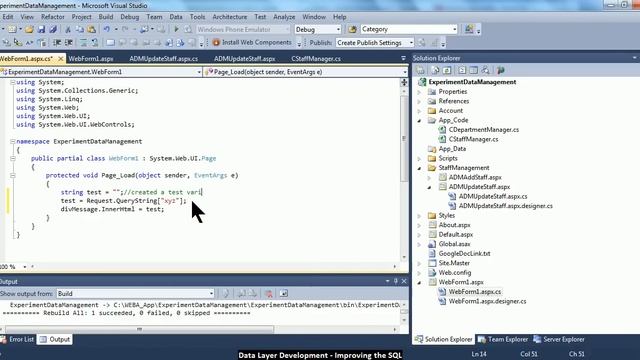
Task: Click Solution Explorer Properties icon
Action: click(420, 70)
